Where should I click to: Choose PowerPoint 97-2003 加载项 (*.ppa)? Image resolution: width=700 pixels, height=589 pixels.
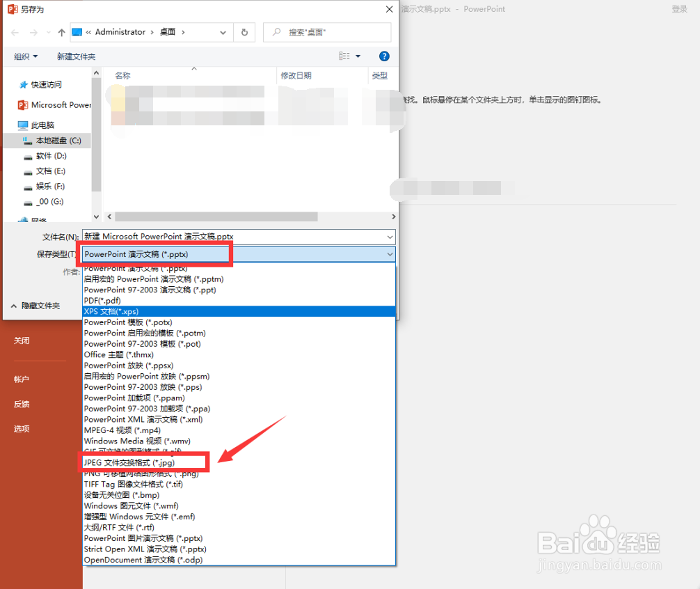(239, 409)
